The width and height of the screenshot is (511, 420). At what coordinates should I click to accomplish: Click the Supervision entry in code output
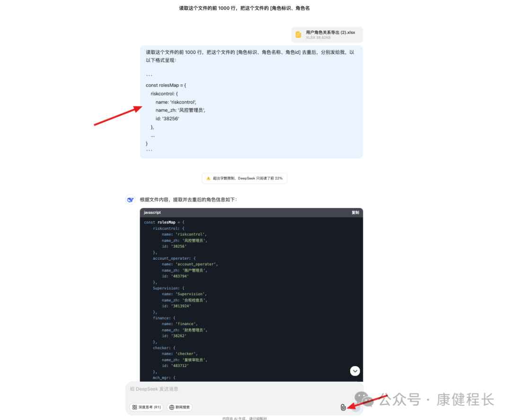(168, 288)
